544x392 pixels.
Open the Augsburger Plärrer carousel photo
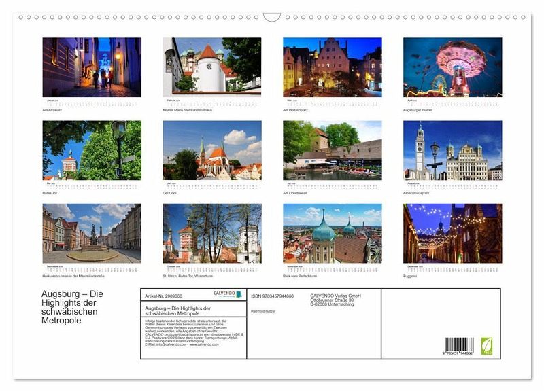[453, 67]
